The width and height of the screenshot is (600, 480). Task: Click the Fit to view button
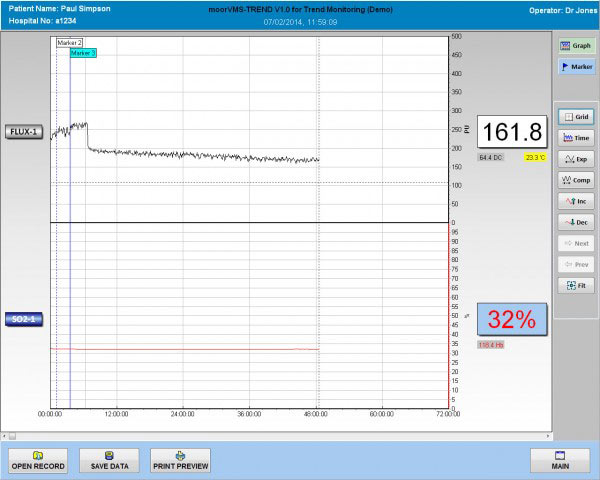tap(575, 285)
